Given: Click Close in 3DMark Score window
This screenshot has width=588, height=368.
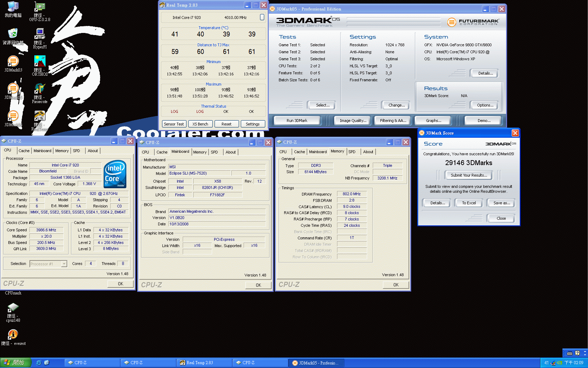Looking at the screenshot, I should [501, 218].
